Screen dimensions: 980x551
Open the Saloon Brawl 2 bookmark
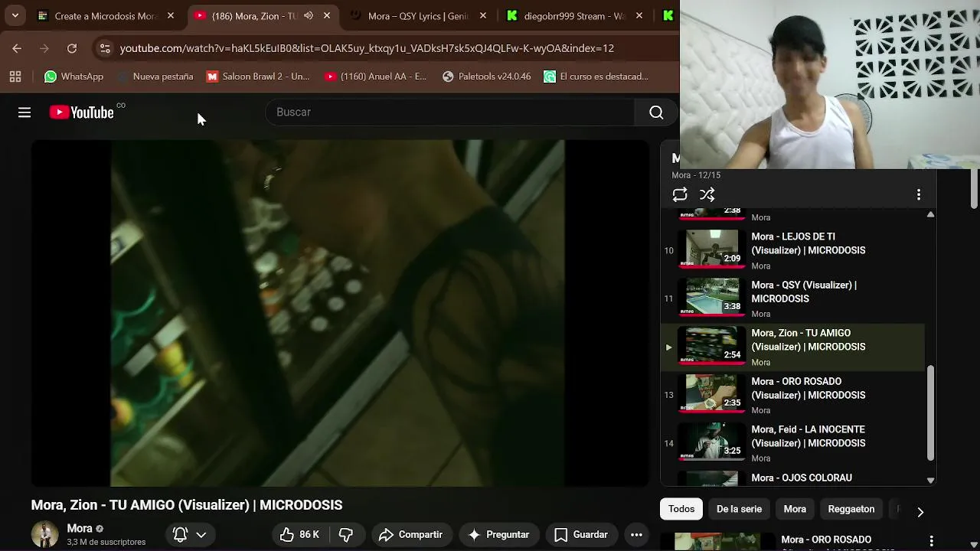pos(258,77)
